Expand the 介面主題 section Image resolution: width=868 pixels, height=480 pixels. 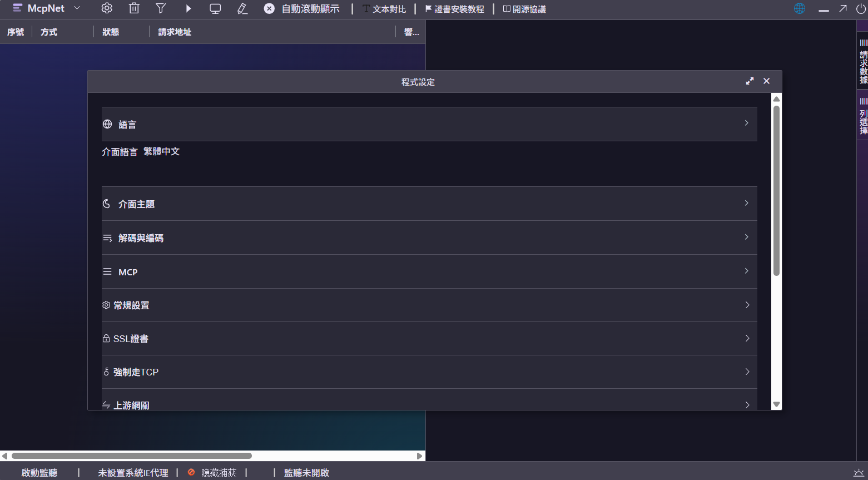coord(429,204)
